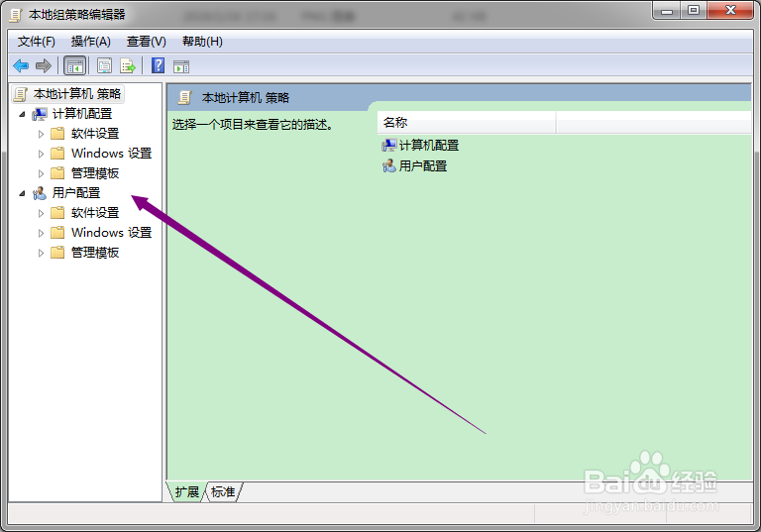Collapse the 计算机配置 tree node
Image resolution: width=761 pixels, height=532 pixels.
(22, 114)
